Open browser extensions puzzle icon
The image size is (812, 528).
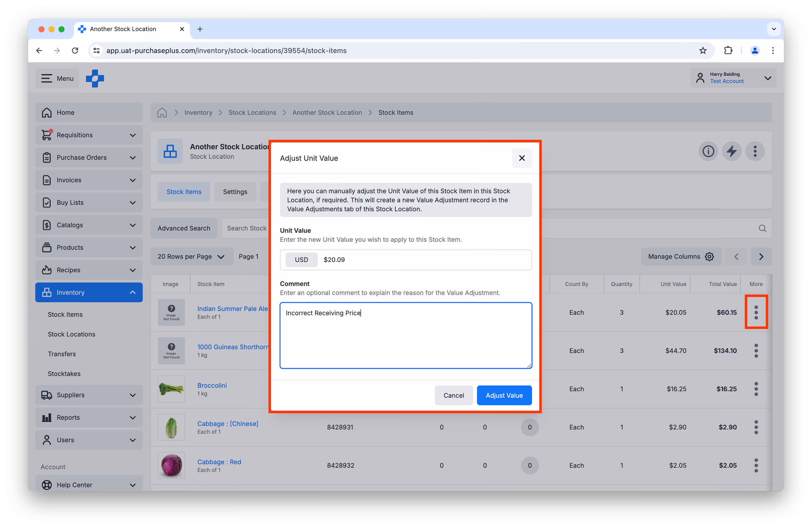coord(728,51)
